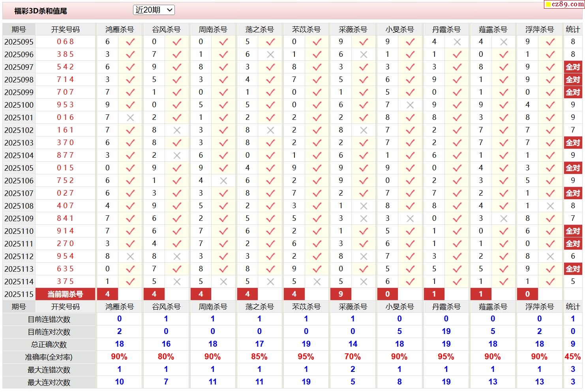Click the 45% value in the 统计 column
This screenshot has width=585, height=392.
click(x=573, y=357)
